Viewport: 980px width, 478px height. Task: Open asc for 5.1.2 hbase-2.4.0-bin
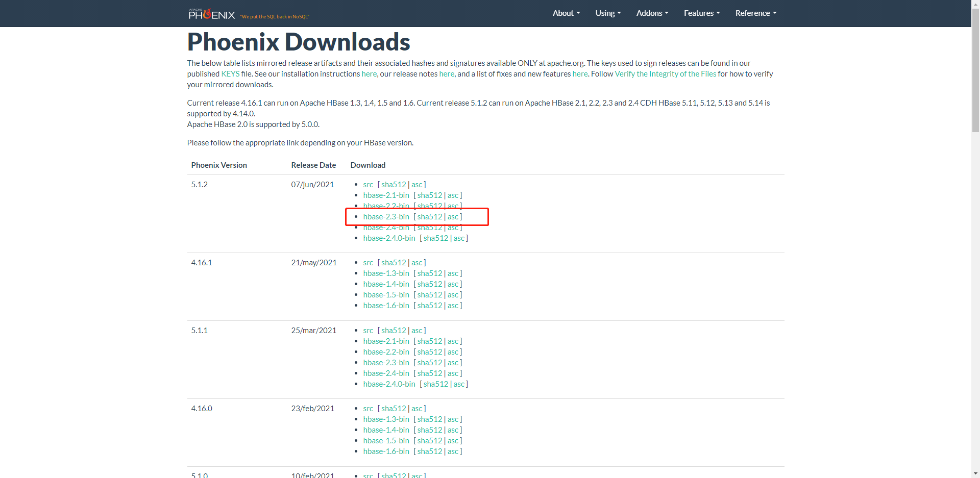point(459,238)
